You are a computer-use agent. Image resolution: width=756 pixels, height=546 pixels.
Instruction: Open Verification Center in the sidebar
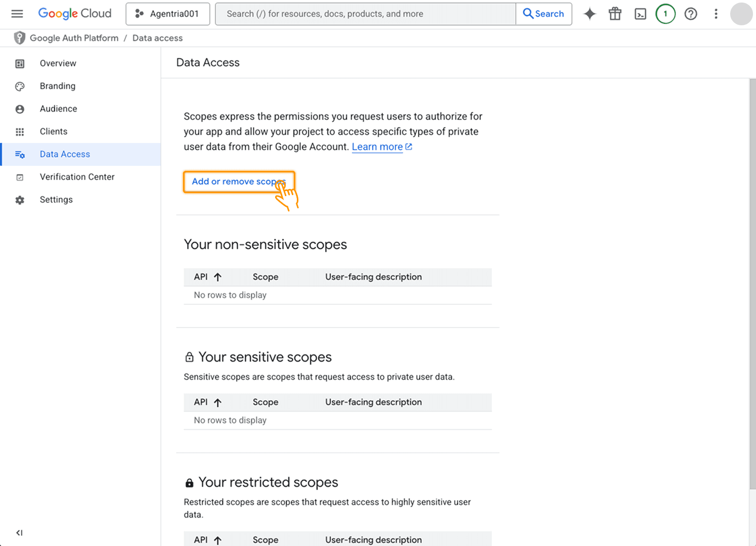[80, 177]
